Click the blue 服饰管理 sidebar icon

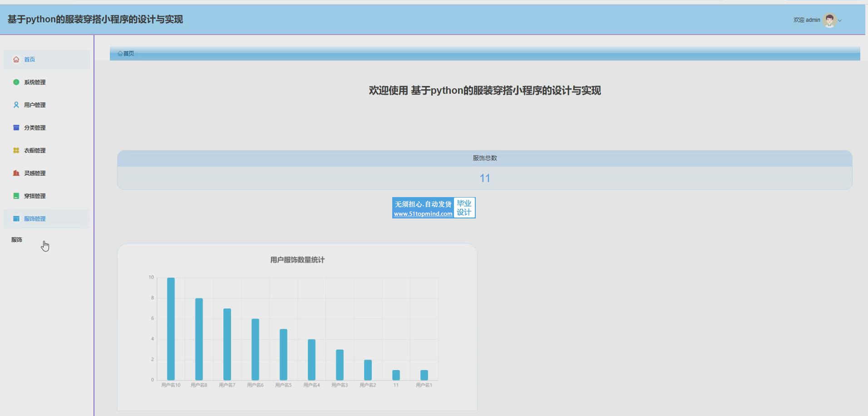coord(16,218)
